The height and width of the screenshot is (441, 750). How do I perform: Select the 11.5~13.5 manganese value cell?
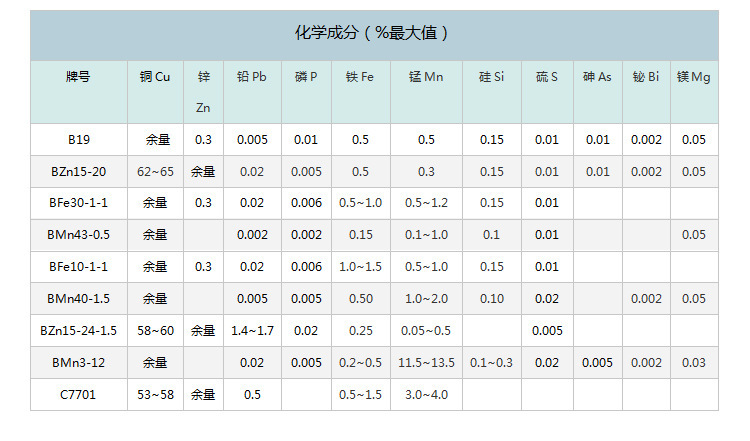click(x=426, y=363)
